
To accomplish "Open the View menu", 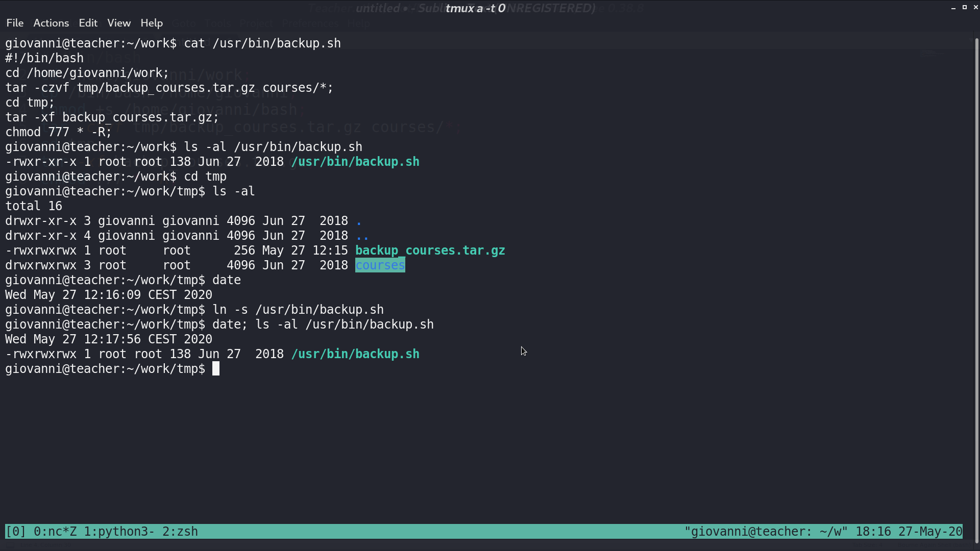I will point(119,23).
